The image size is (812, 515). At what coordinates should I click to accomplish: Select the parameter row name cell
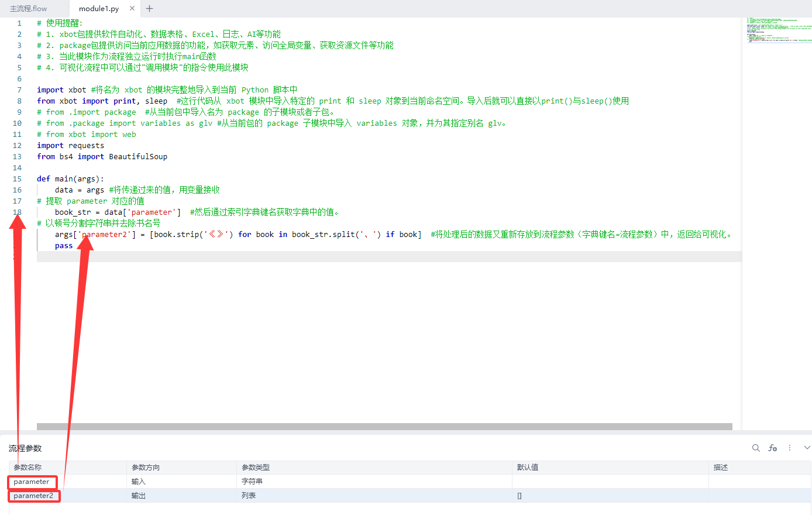(32, 482)
